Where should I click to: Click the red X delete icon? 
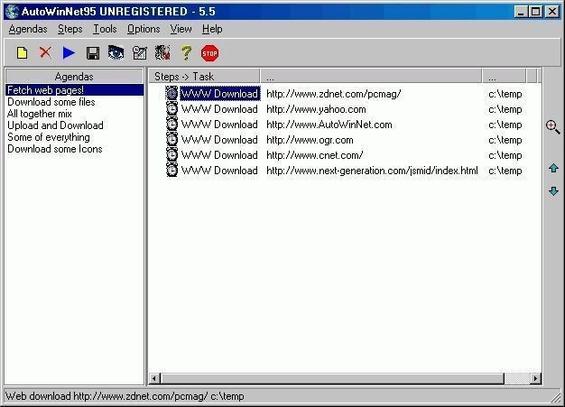click(x=45, y=53)
